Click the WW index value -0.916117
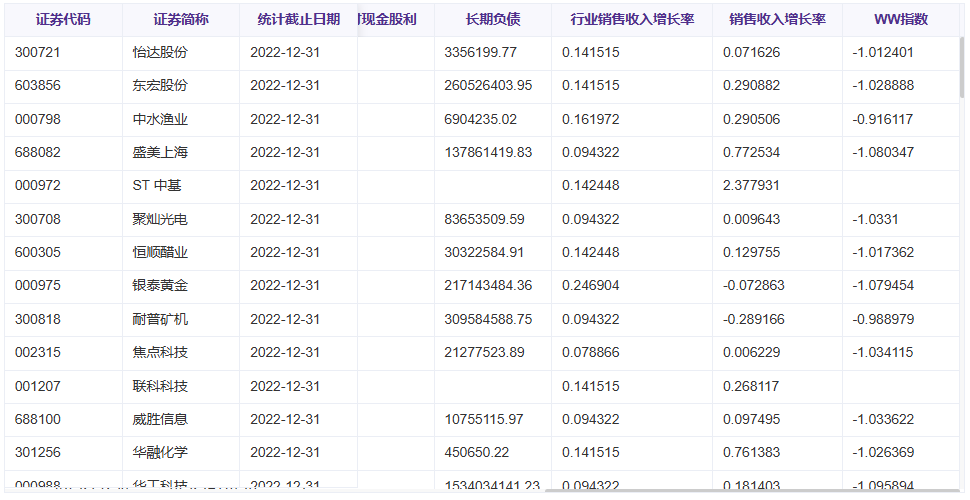970x500 pixels. pos(883,119)
